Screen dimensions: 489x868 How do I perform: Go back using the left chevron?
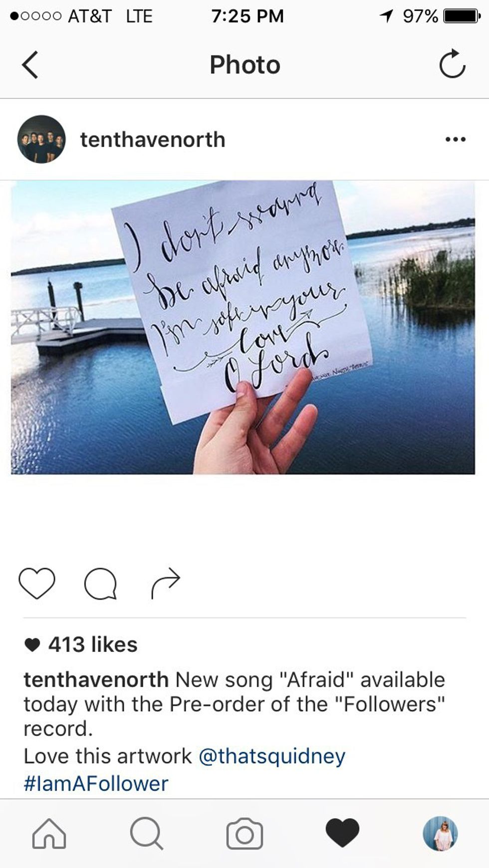point(30,65)
